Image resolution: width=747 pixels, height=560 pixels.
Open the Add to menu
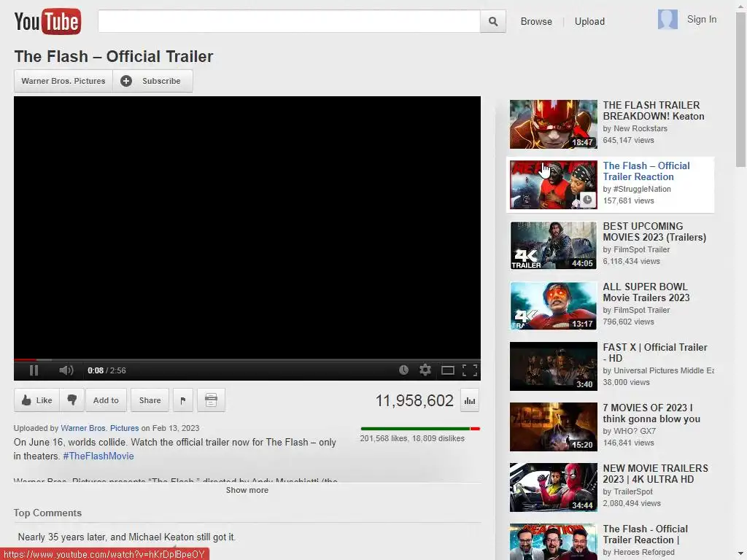[106, 400]
